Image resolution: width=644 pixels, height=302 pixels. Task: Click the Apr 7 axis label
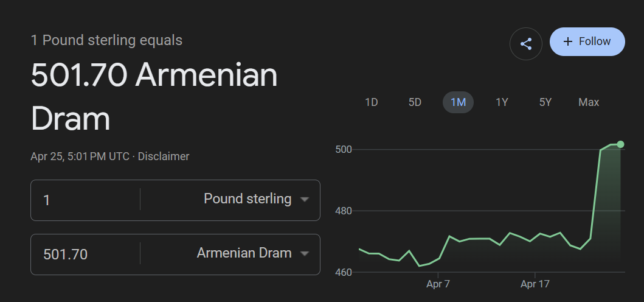pos(438,284)
